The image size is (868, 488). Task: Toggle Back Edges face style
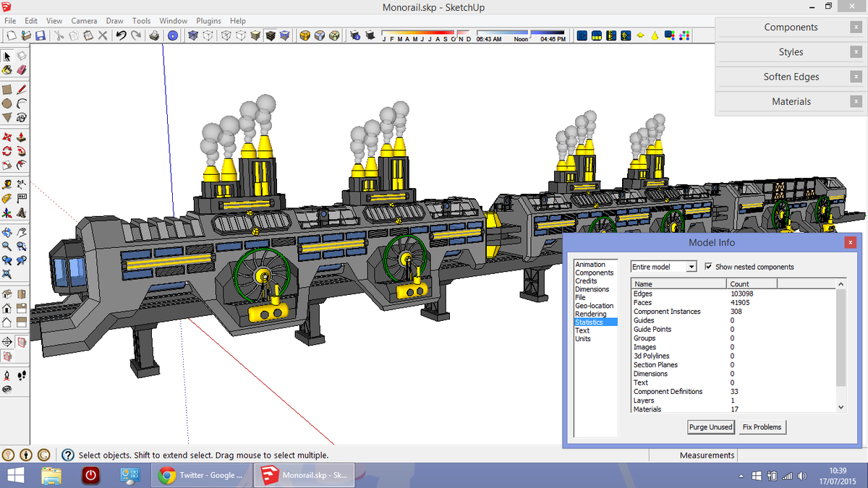point(208,35)
